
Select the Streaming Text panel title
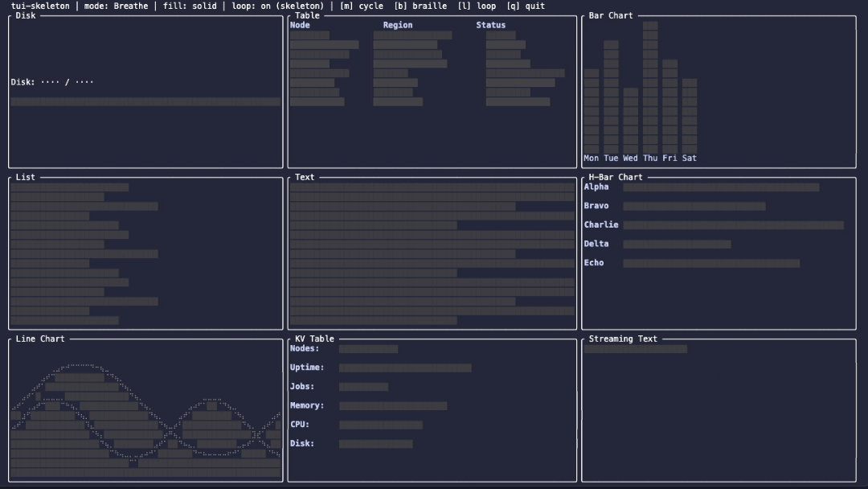623,339
